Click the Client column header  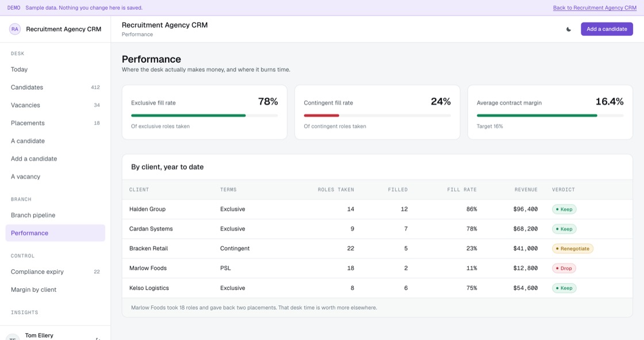point(139,189)
